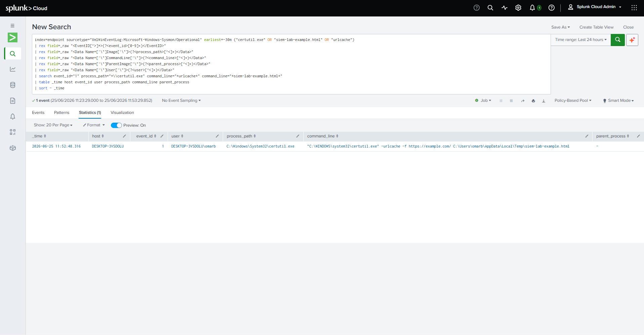Screen dimensions: 644x335
Task: Export results with download icon
Action: click(544, 101)
